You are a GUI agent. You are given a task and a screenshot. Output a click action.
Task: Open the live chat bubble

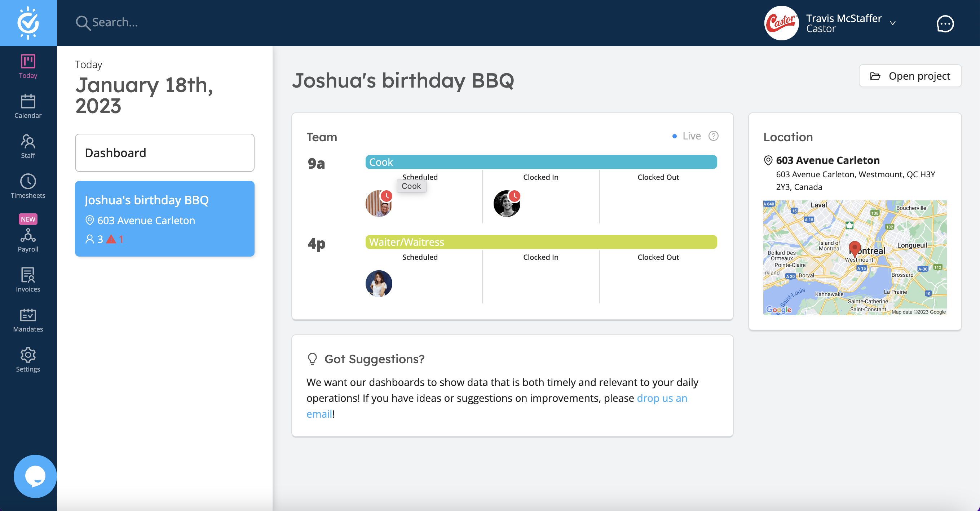click(35, 476)
